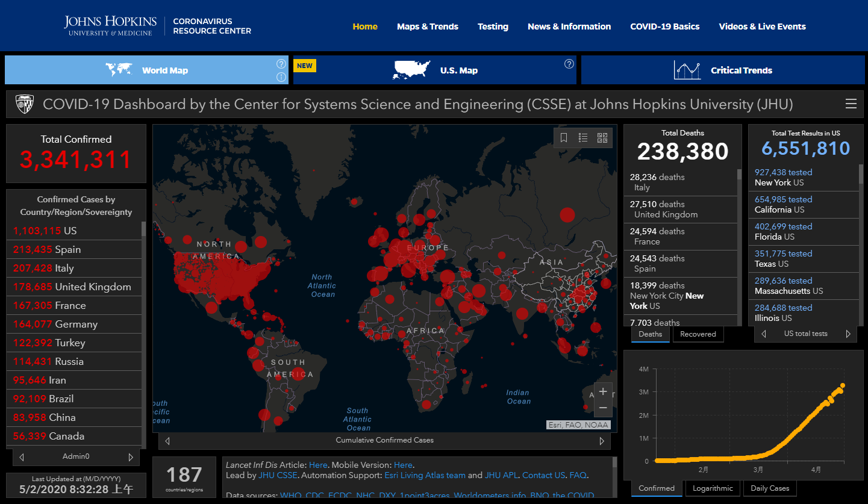Open the dashboard hamburger menu

tap(851, 104)
